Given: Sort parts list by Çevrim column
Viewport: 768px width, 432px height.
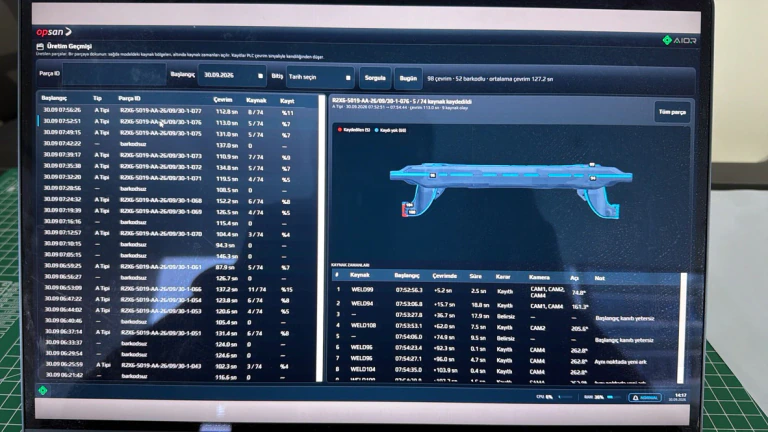Looking at the screenshot, I should tap(223, 100).
